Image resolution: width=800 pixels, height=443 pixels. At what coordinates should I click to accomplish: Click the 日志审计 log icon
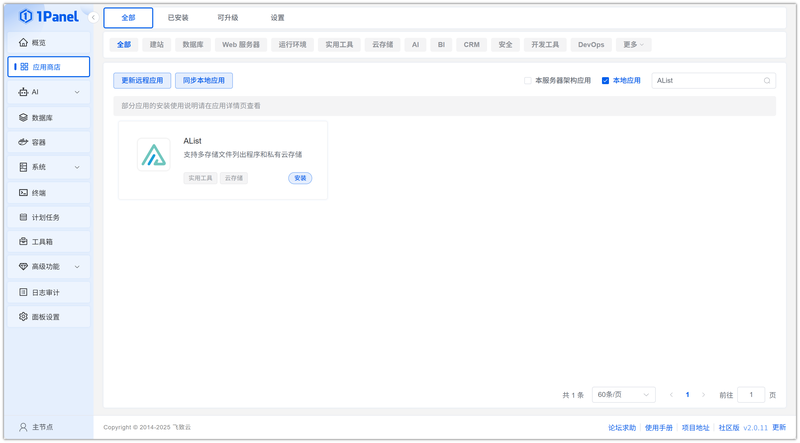(x=23, y=292)
